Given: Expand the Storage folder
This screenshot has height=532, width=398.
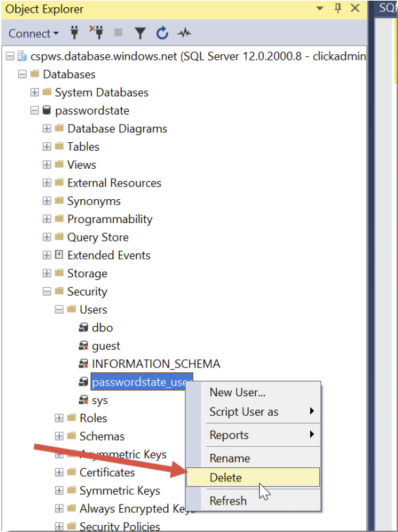Looking at the screenshot, I should click(47, 273).
